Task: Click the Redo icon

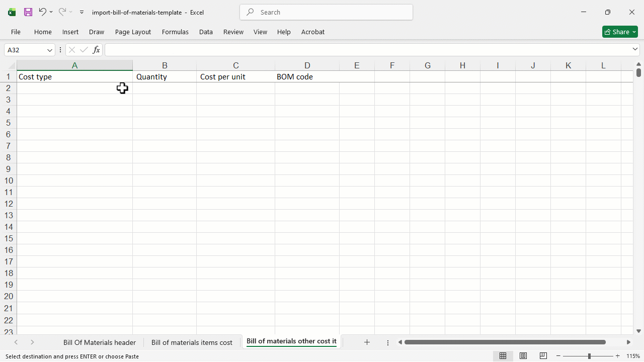Action: 62,12
